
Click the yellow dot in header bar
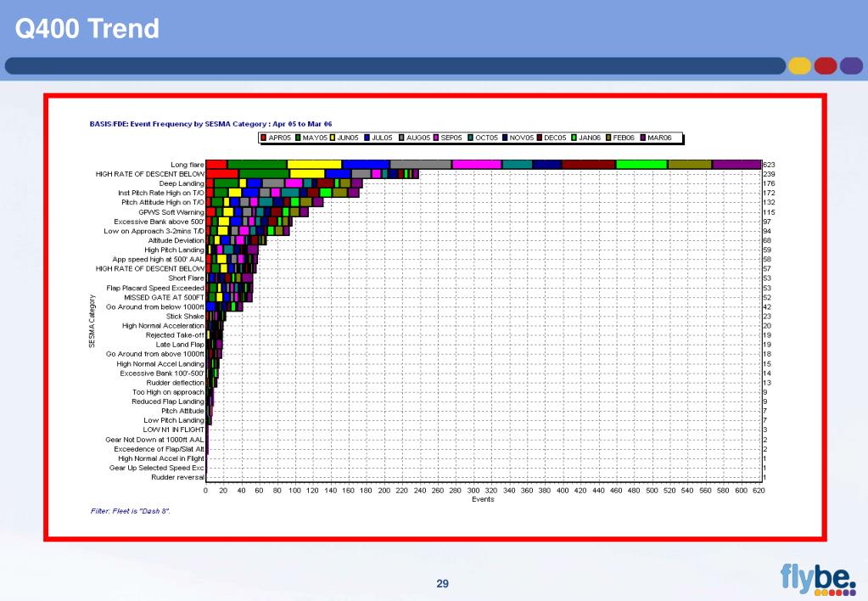[x=799, y=66]
